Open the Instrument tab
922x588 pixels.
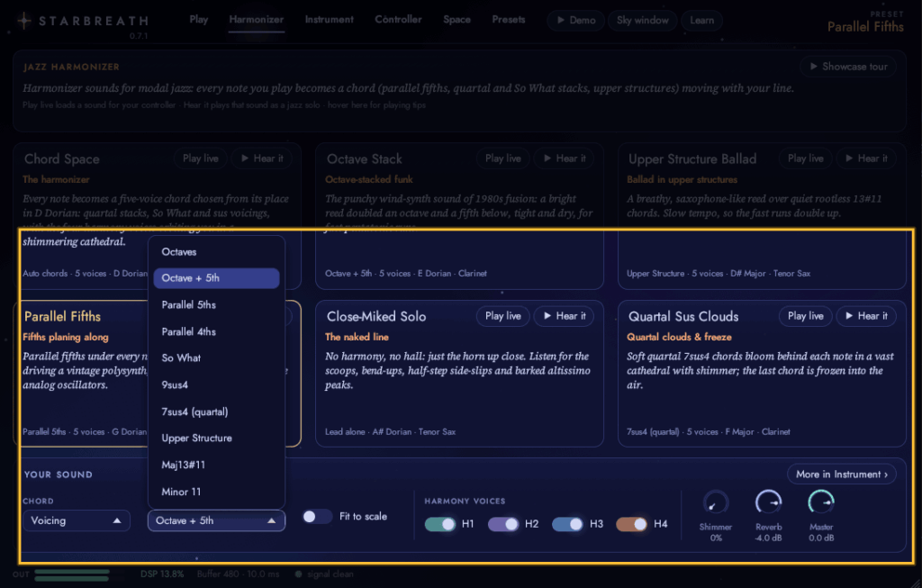(x=330, y=20)
